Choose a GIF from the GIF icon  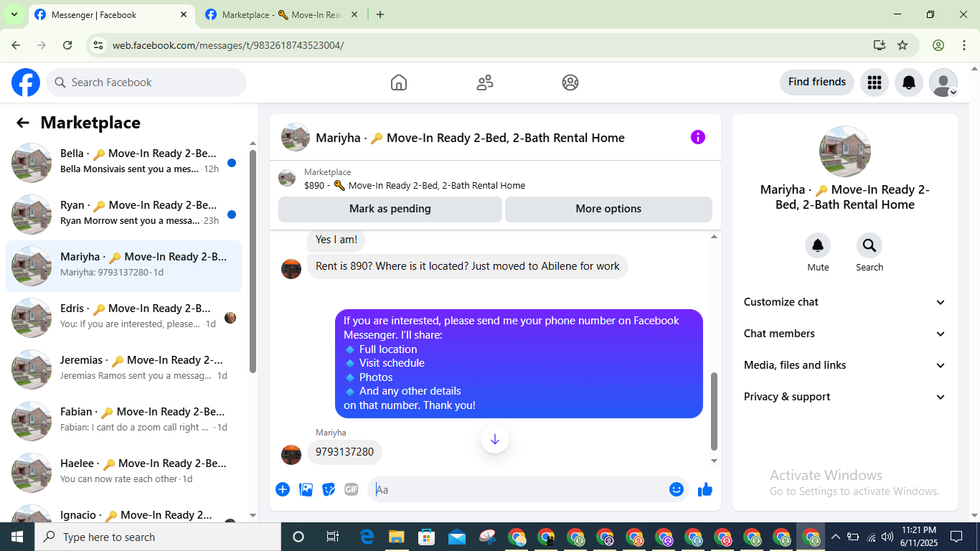(352, 489)
